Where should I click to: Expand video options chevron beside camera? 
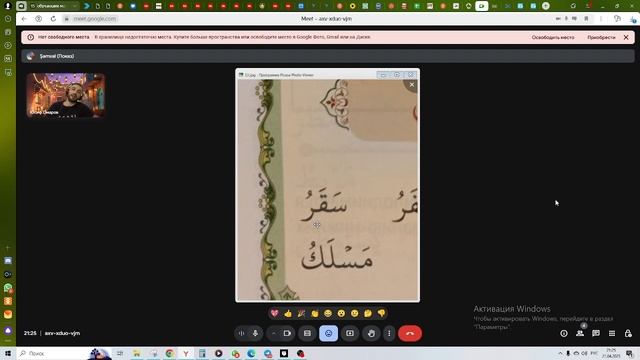(x=273, y=333)
